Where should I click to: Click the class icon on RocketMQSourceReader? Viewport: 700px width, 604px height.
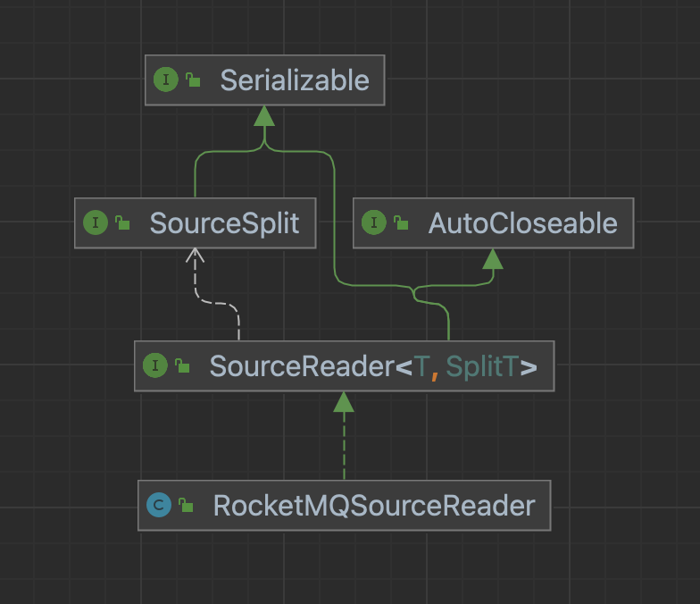pos(159,506)
